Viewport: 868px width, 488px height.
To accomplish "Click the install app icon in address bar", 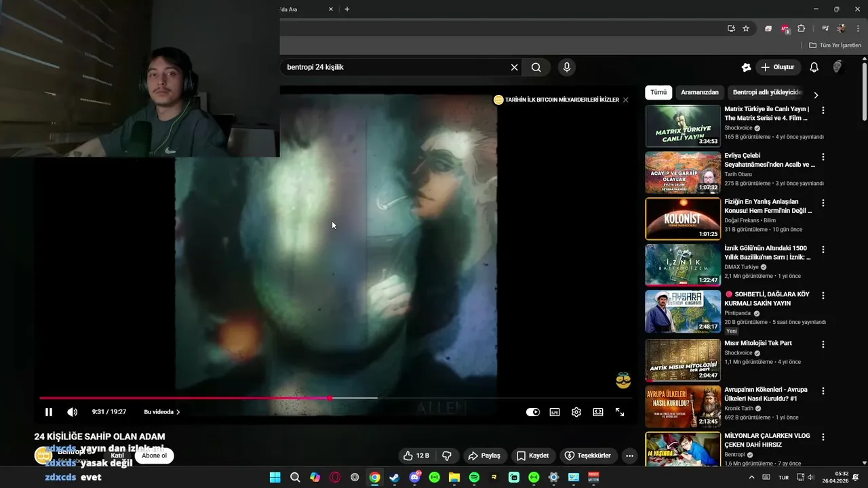I will click(x=731, y=28).
